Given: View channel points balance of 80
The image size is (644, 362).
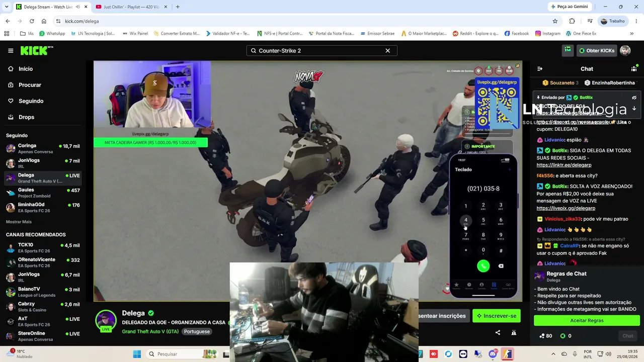Looking at the screenshot, I should coord(545,336).
